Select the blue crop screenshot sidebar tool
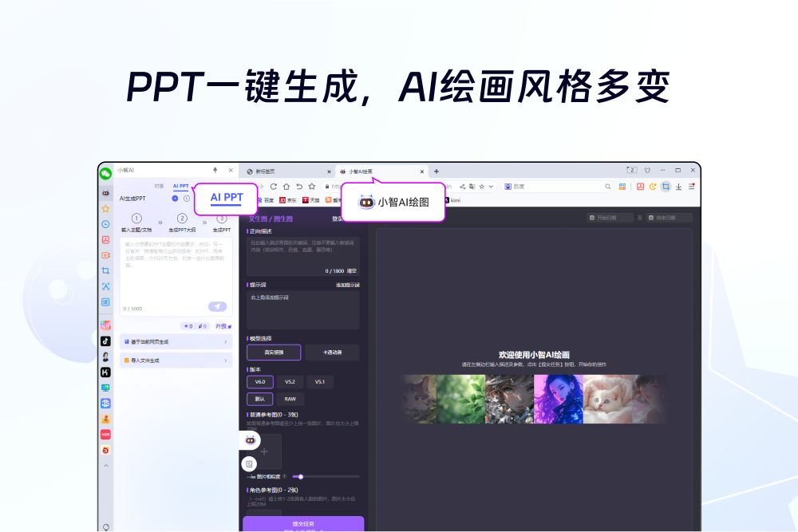The width and height of the screenshot is (798, 532). click(105, 270)
